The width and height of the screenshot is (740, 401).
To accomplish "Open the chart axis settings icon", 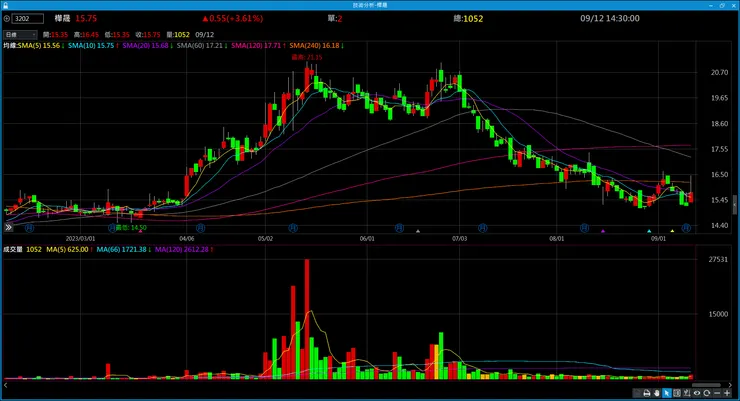I will 687,393.
